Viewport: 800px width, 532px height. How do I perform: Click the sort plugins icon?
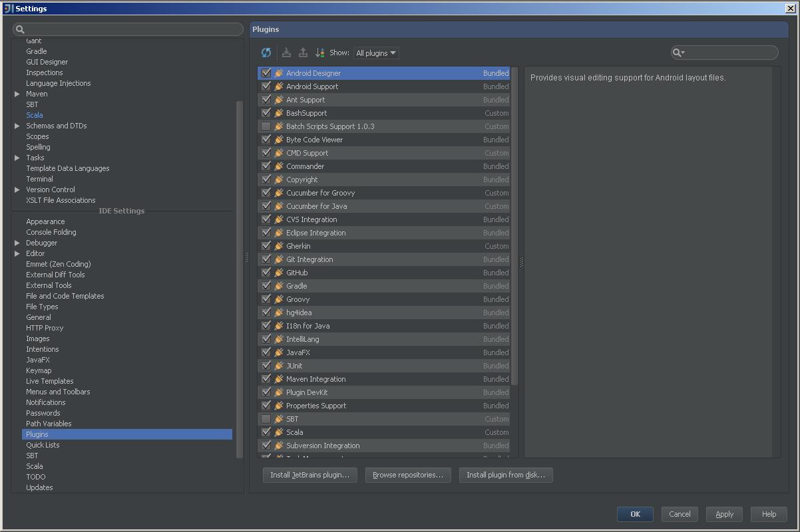pos(319,53)
